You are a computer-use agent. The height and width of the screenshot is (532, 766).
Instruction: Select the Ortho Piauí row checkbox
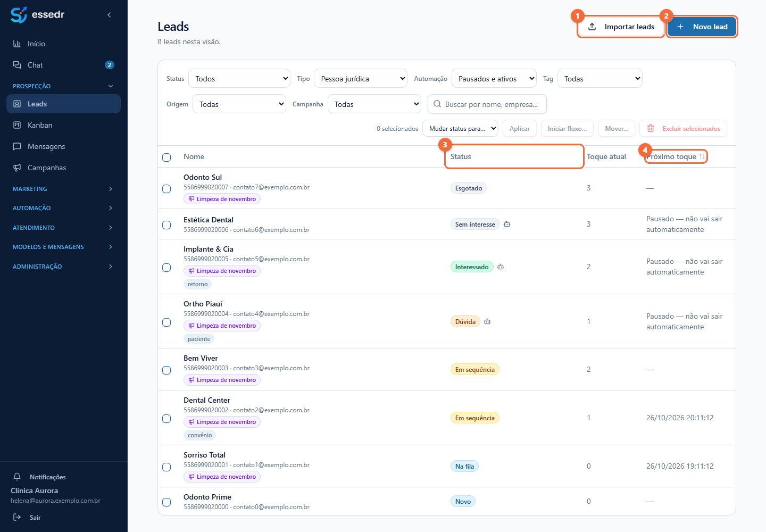pyautogui.click(x=166, y=322)
